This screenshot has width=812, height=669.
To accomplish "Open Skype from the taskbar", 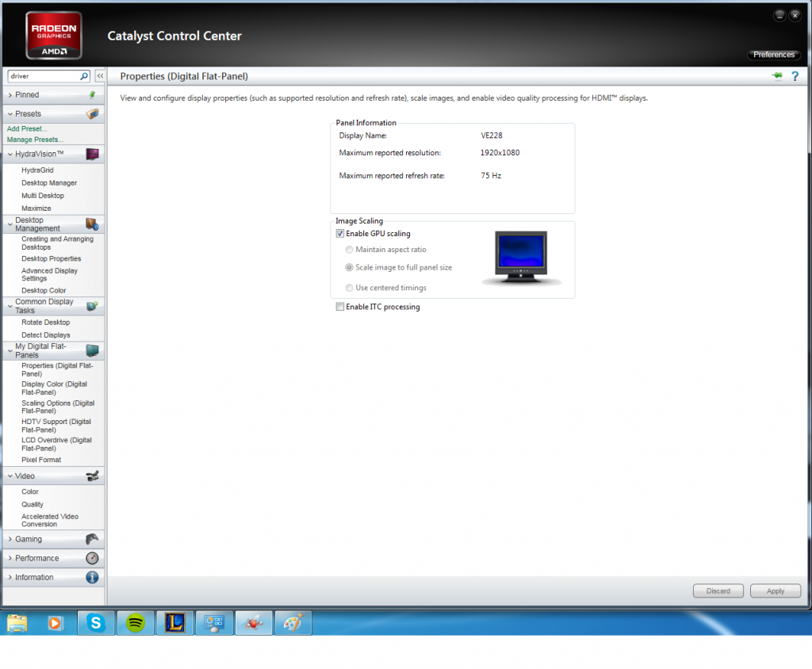I will [x=96, y=623].
